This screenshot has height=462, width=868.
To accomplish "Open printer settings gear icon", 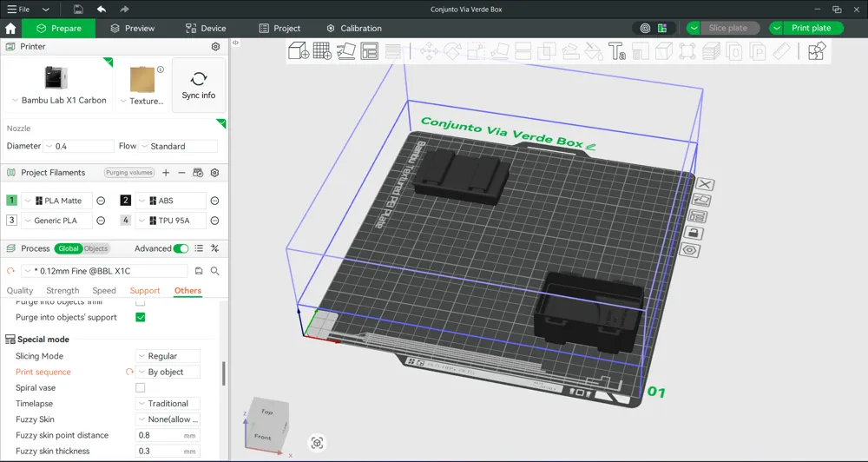I will pyautogui.click(x=216, y=47).
